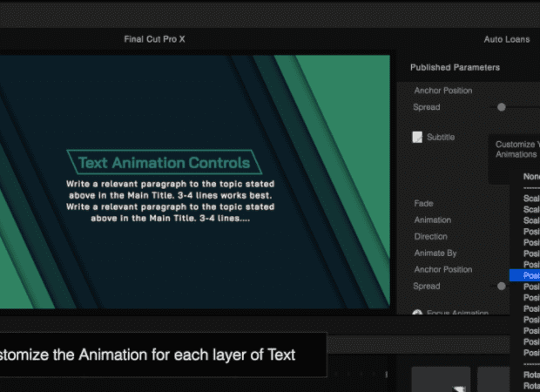Click the Auto Loans title text

507,39
